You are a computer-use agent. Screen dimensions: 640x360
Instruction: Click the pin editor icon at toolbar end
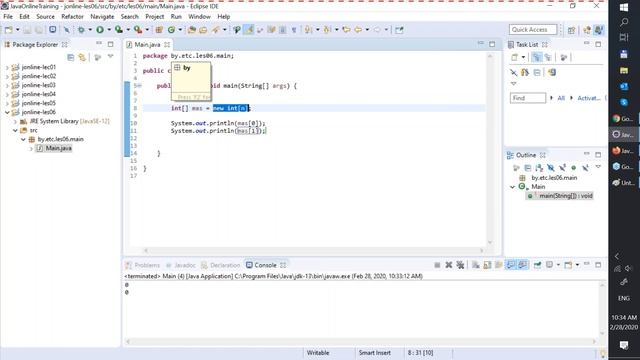pos(399,30)
